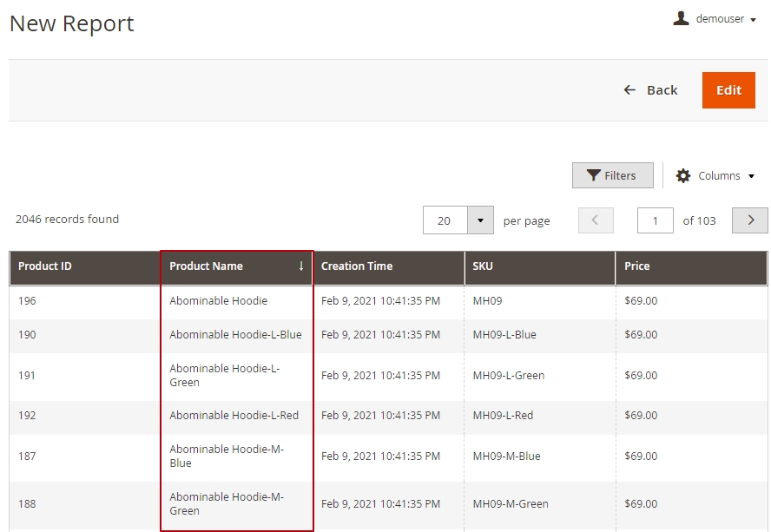771x532 pixels.
Task: Click the gear icon beside Columns
Action: coord(683,175)
